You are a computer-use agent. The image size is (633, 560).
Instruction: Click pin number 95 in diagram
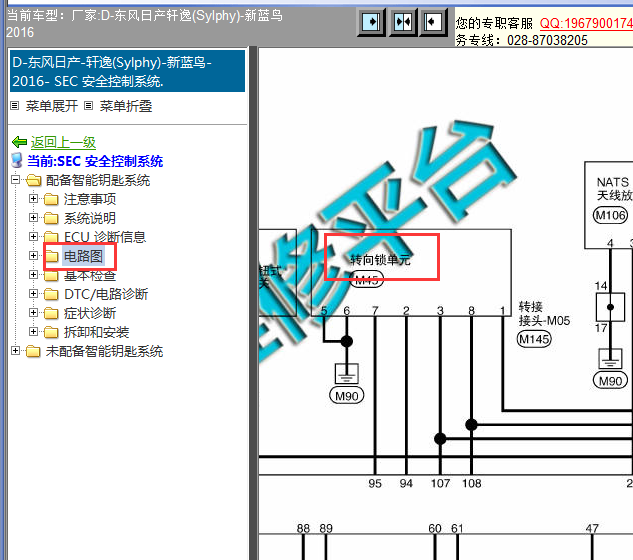375,483
